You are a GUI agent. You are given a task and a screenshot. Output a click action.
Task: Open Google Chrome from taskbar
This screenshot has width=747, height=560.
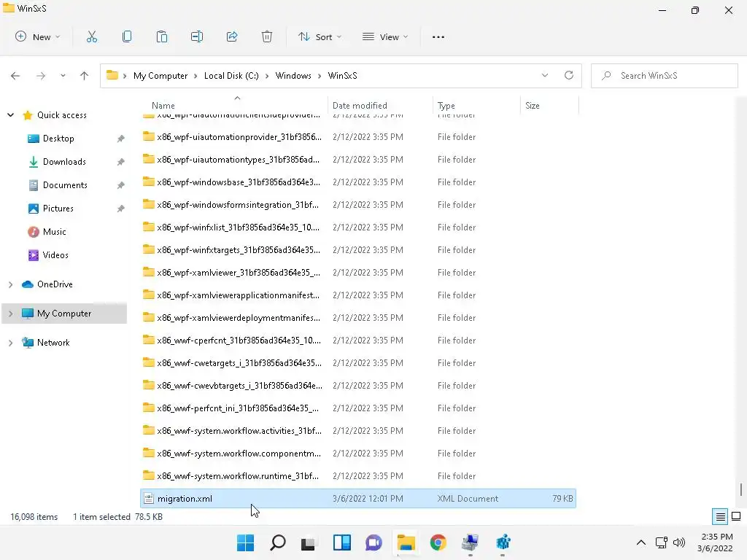(438, 542)
